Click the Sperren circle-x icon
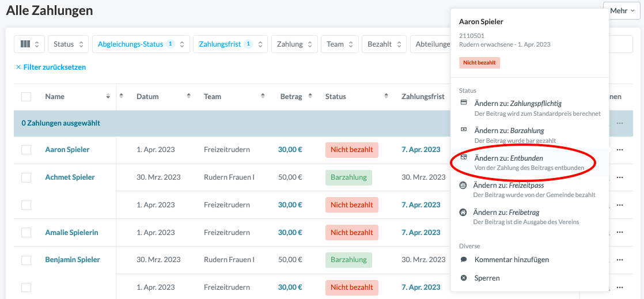The width and height of the screenshot is (644, 299). pyautogui.click(x=464, y=278)
